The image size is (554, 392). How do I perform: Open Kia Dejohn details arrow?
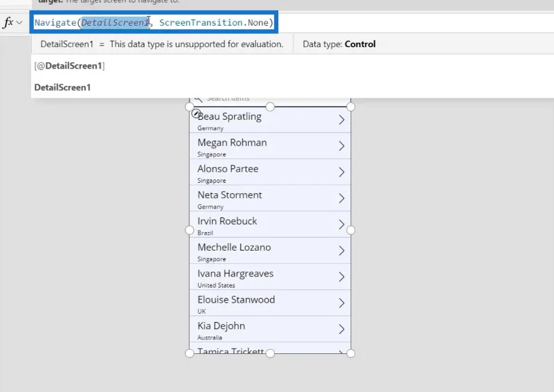click(341, 329)
